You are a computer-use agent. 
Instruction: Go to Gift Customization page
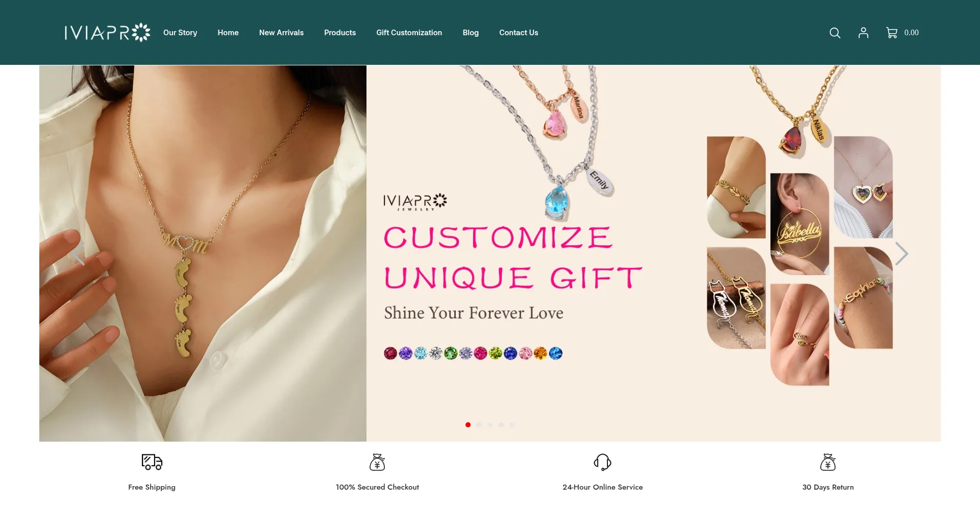coord(409,33)
